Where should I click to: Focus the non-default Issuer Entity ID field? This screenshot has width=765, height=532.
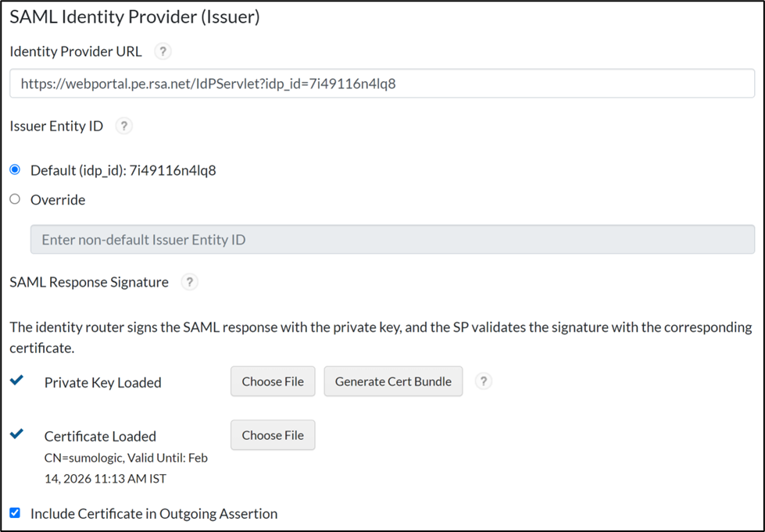pos(392,240)
